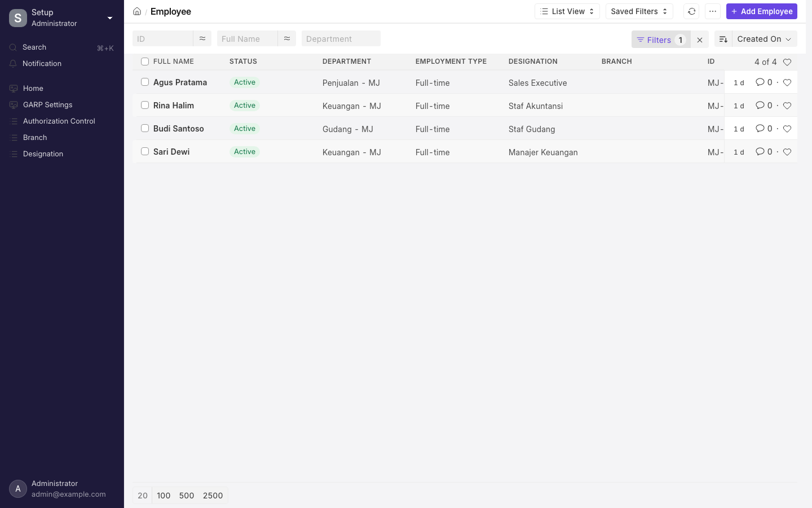Image resolution: width=812 pixels, height=508 pixels.
Task: Open the three-dots more options menu
Action: coord(713,11)
